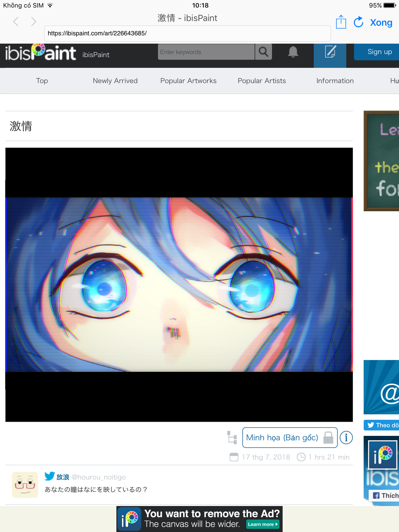Image resolution: width=399 pixels, height=532 pixels.
Task: Focus the Enter keywords search box
Action: click(x=206, y=52)
